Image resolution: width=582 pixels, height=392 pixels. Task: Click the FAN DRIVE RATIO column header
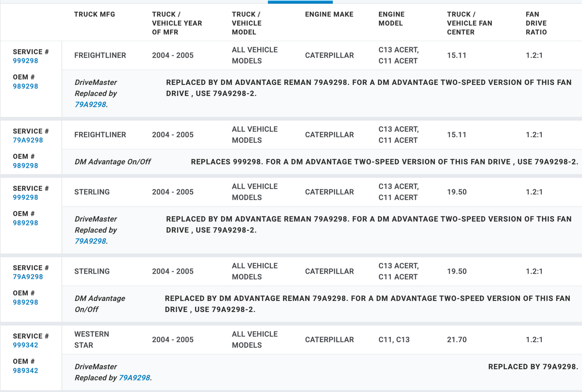(536, 23)
